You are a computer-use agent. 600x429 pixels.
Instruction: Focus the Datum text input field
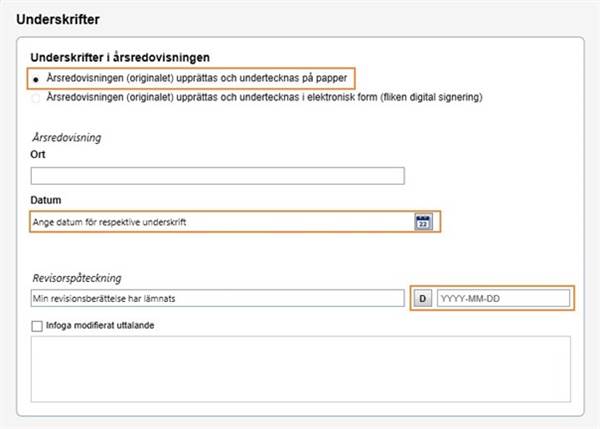pos(220,222)
